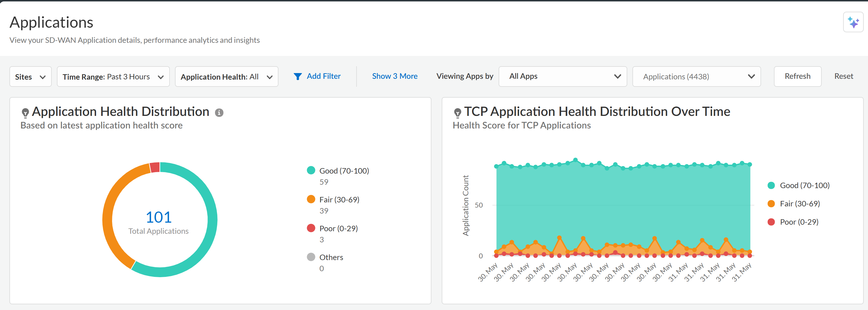This screenshot has width=868, height=310.
Task: Click the Add Filter funnel icon
Action: click(298, 77)
